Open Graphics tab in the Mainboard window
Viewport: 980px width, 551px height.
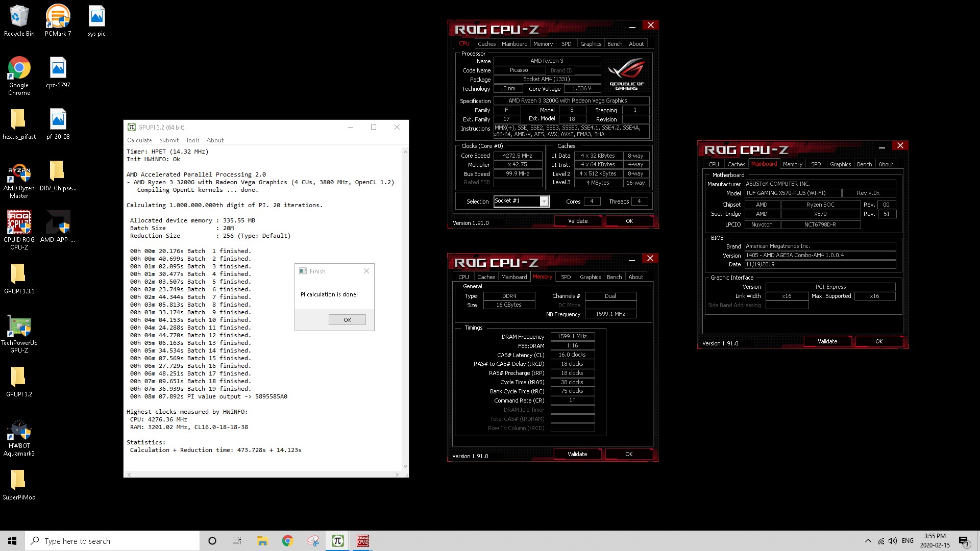click(x=840, y=164)
